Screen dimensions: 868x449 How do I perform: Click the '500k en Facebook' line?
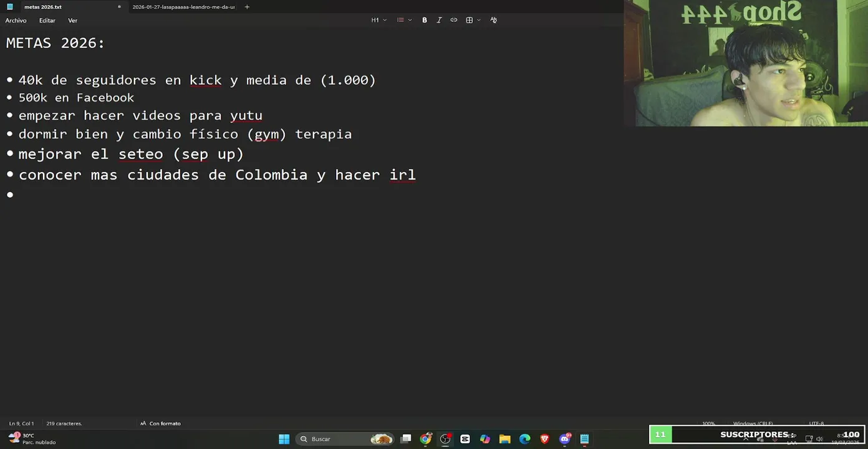[76, 98]
